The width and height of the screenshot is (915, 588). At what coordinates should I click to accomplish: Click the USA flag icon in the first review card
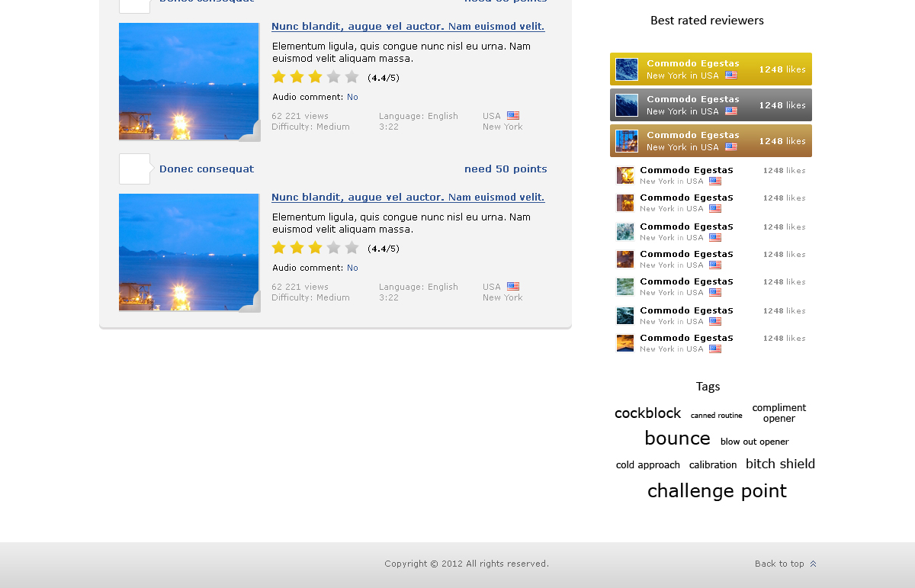point(513,116)
